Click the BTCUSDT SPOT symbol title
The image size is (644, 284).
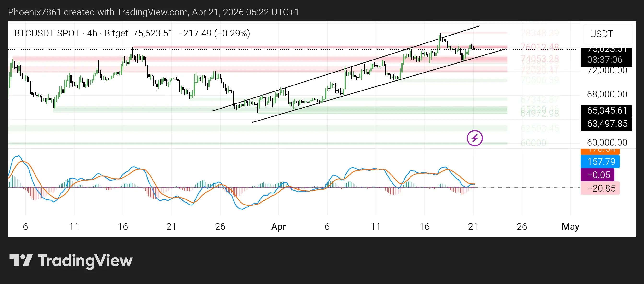(x=47, y=33)
